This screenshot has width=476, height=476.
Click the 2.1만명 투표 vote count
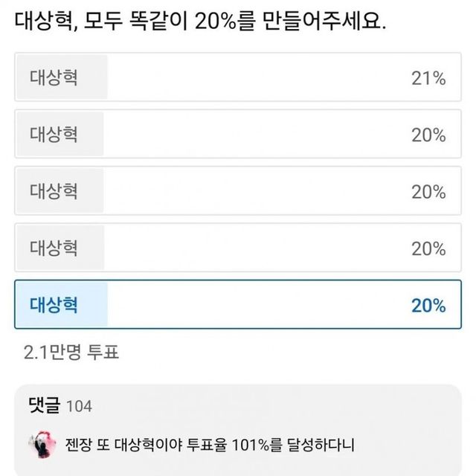click(72, 351)
